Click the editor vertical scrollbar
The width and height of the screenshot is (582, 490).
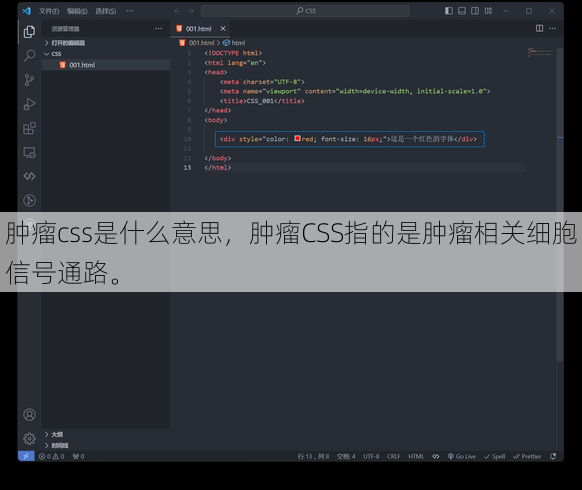point(560,204)
